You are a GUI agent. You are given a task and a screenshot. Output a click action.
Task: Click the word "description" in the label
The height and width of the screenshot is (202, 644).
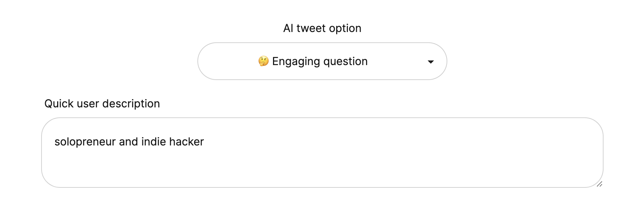(x=131, y=103)
